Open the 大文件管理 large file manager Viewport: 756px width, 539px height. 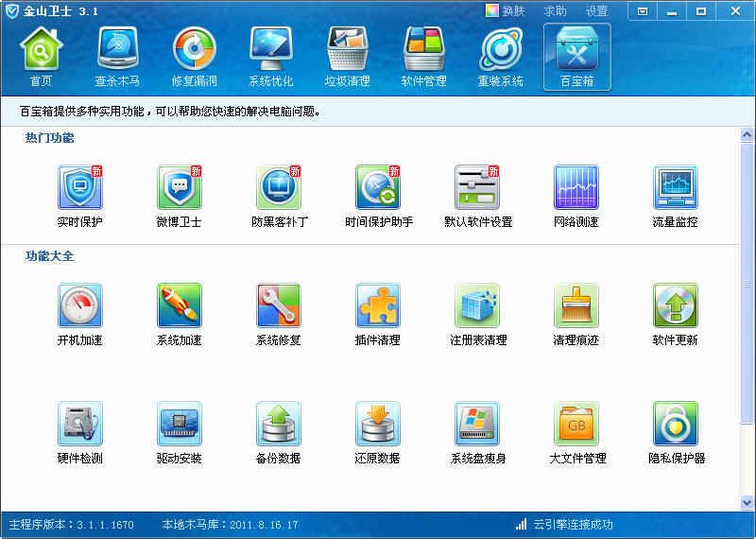pos(576,425)
